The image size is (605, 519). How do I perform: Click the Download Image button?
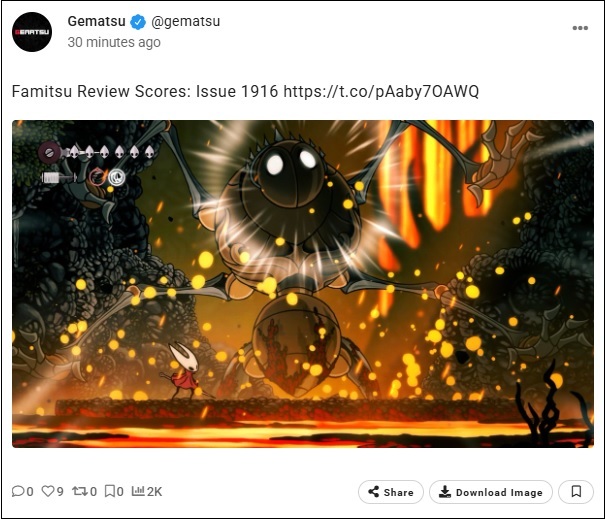[x=491, y=492]
